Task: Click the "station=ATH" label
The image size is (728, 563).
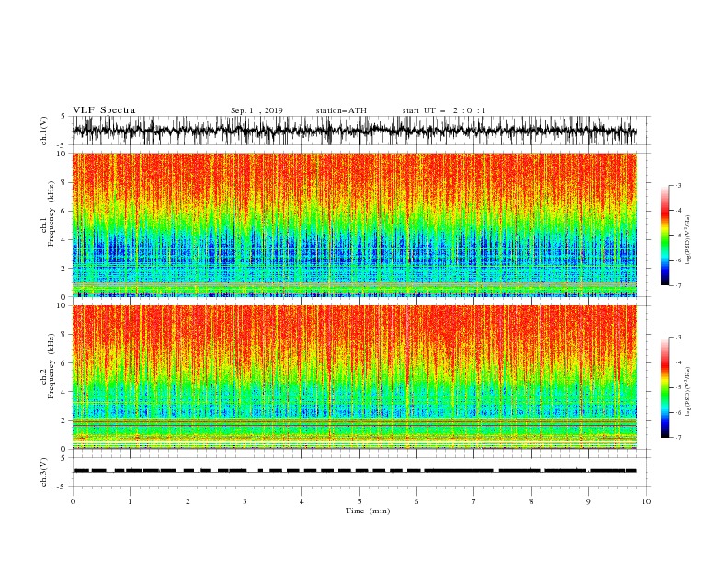Action: click(341, 110)
